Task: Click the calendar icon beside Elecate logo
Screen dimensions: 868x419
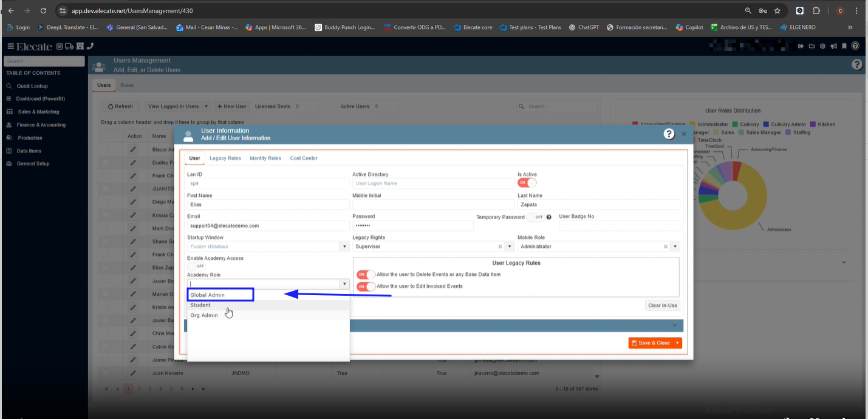Action: 60,46
